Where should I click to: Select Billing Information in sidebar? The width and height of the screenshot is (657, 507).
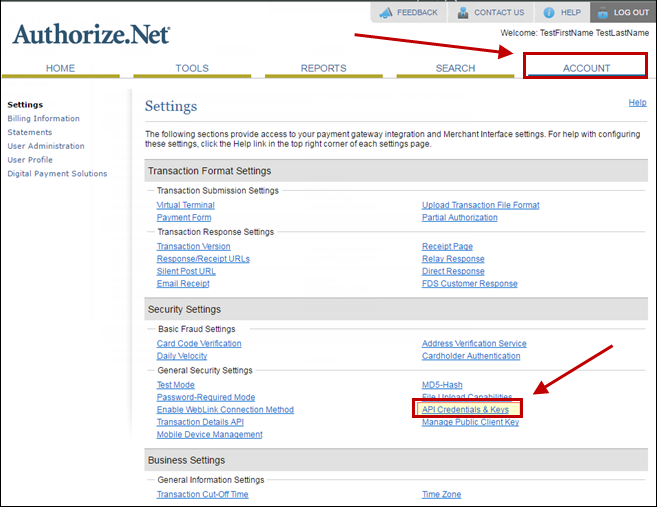coord(43,119)
